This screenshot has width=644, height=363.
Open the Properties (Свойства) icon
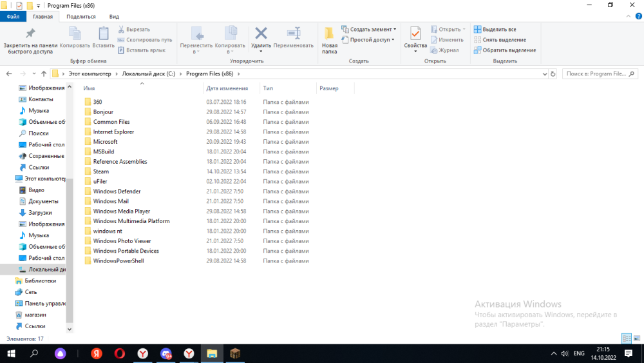(x=415, y=34)
